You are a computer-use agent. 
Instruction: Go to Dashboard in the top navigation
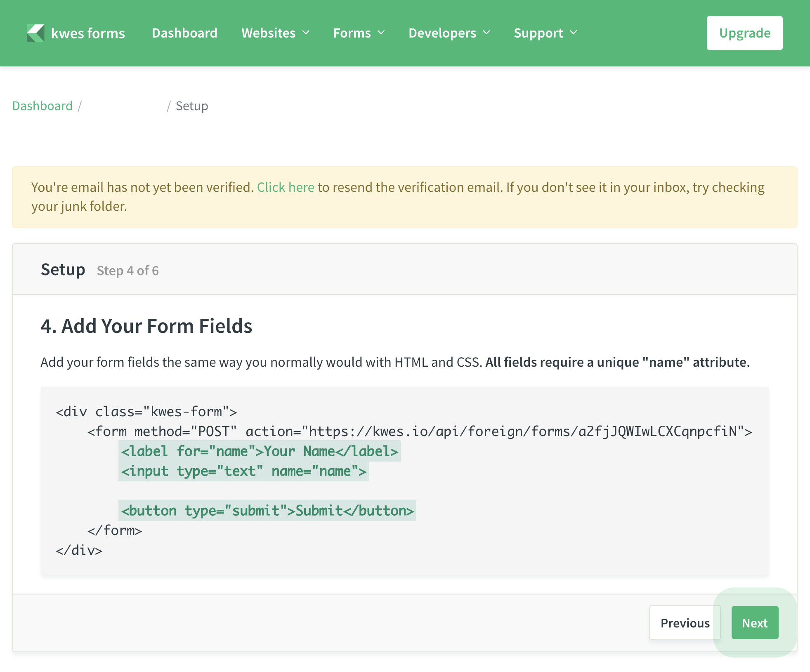(184, 33)
